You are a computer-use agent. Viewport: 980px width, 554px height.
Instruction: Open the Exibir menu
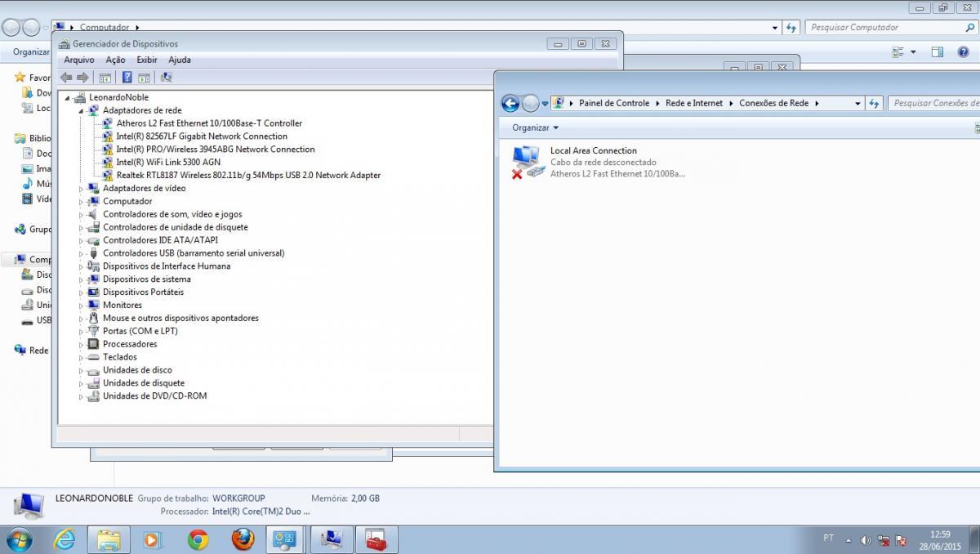147,60
